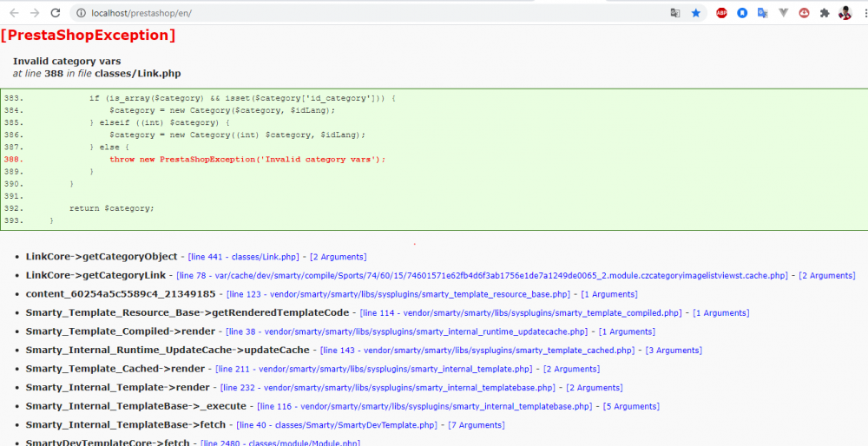
Task: Open link line 114 smarty_template_compiled.php
Action: coord(521,313)
